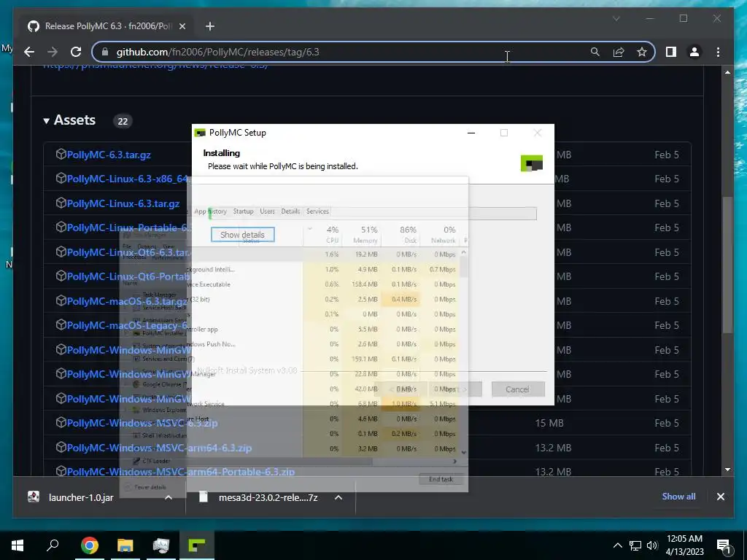The height and width of the screenshot is (560, 747).
Task: Click the Assets count badge 22
Action: point(123,121)
